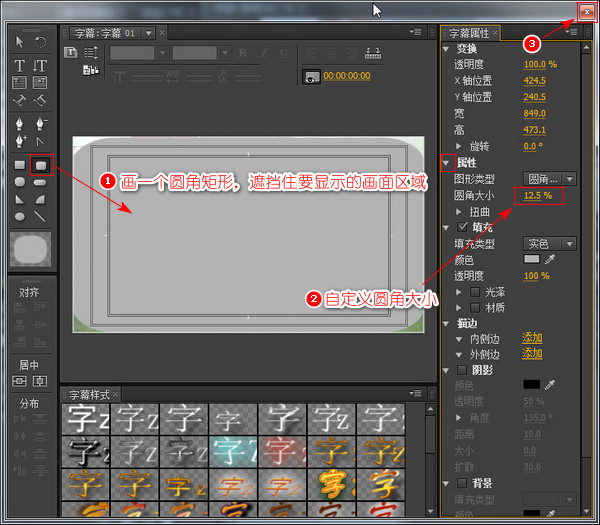Select the arrow Selection tool
This screenshot has width=600, height=525.
(x=20, y=42)
